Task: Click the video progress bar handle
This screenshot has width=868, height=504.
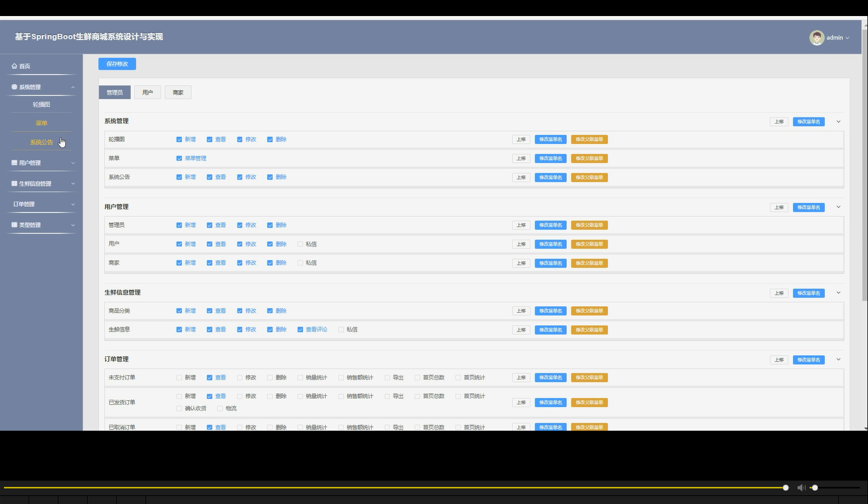Action: click(x=786, y=488)
